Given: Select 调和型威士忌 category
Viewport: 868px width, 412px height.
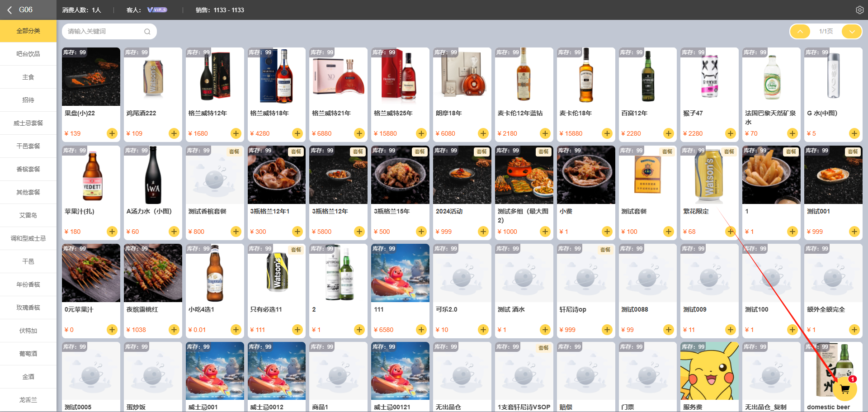Looking at the screenshot, I should tap(28, 238).
